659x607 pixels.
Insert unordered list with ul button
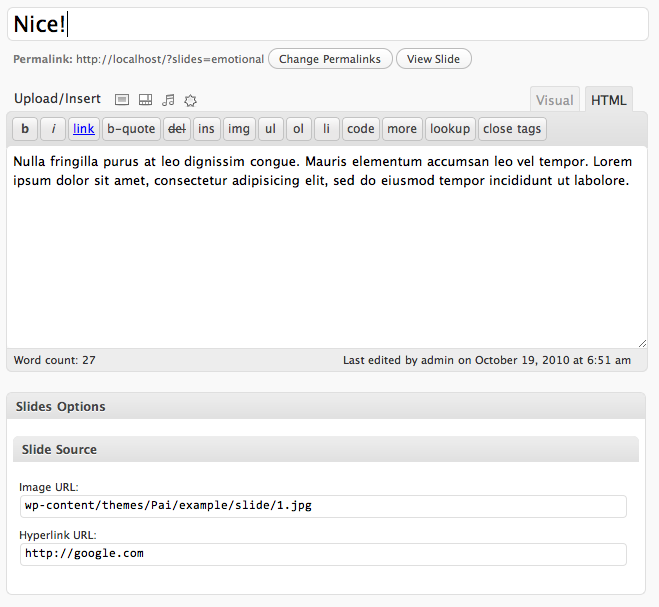[x=271, y=129]
